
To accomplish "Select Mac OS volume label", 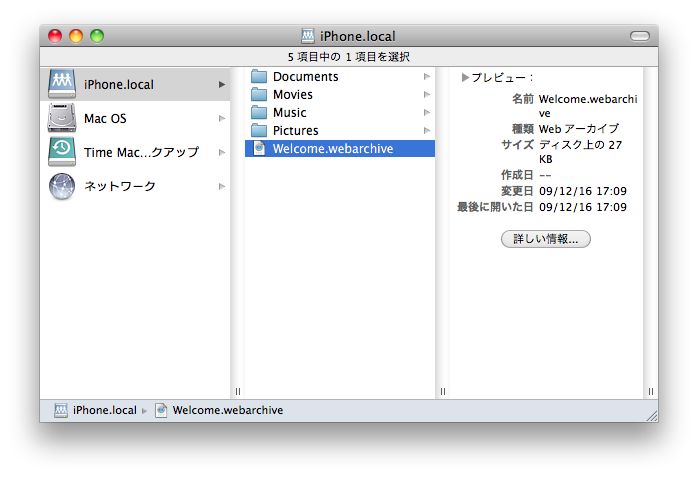I will (105, 118).
